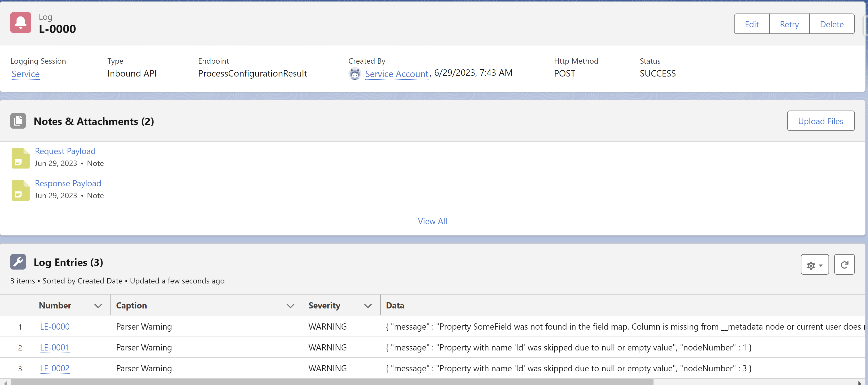
Task: Expand the Number column dropdown
Action: point(98,306)
